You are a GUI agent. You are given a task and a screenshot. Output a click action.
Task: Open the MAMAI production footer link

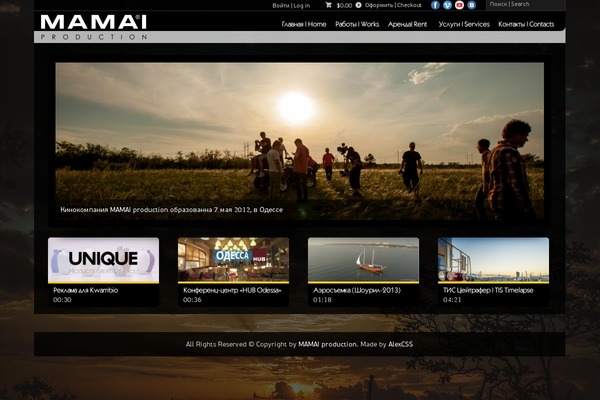point(328,344)
